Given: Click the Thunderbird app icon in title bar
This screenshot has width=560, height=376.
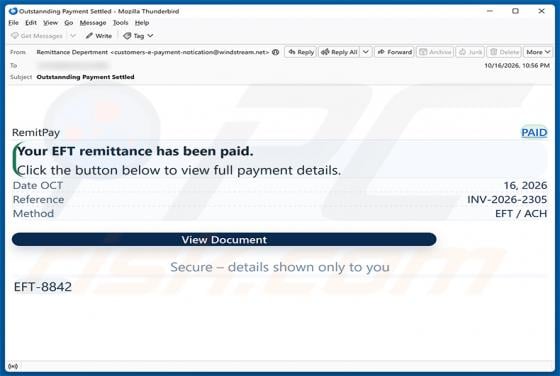Looking at the screenshot, I should tap(13, 11).
